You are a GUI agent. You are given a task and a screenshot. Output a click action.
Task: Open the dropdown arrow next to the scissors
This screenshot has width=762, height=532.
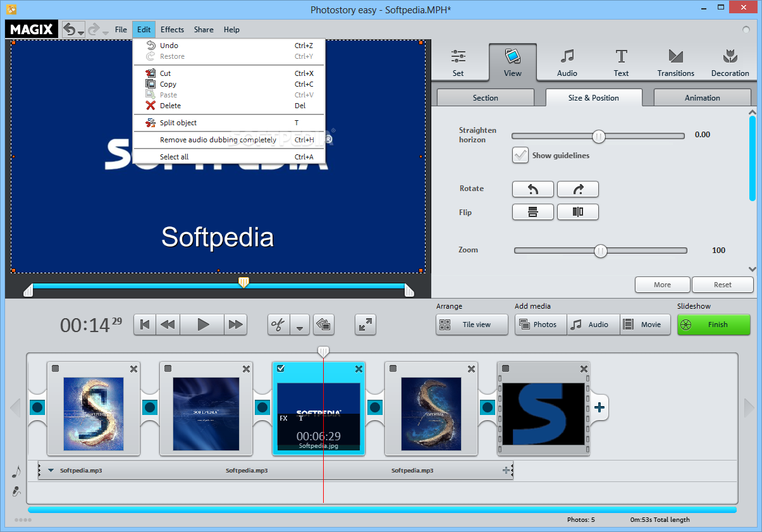coord(300,325)
